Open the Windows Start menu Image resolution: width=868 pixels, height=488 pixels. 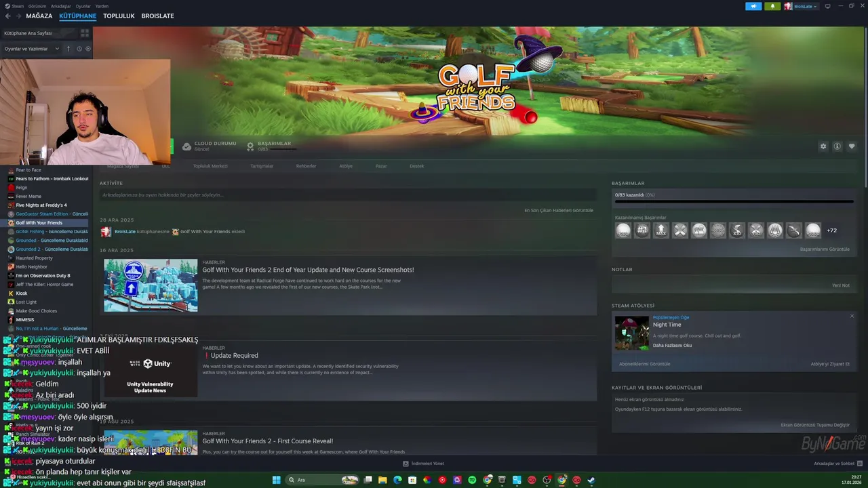point(276,480)
